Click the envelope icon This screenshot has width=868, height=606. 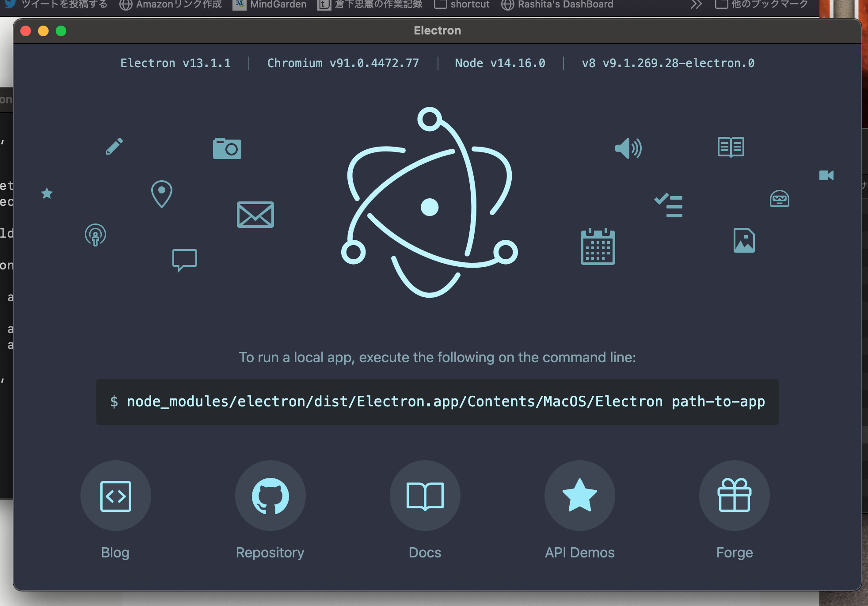255,215
